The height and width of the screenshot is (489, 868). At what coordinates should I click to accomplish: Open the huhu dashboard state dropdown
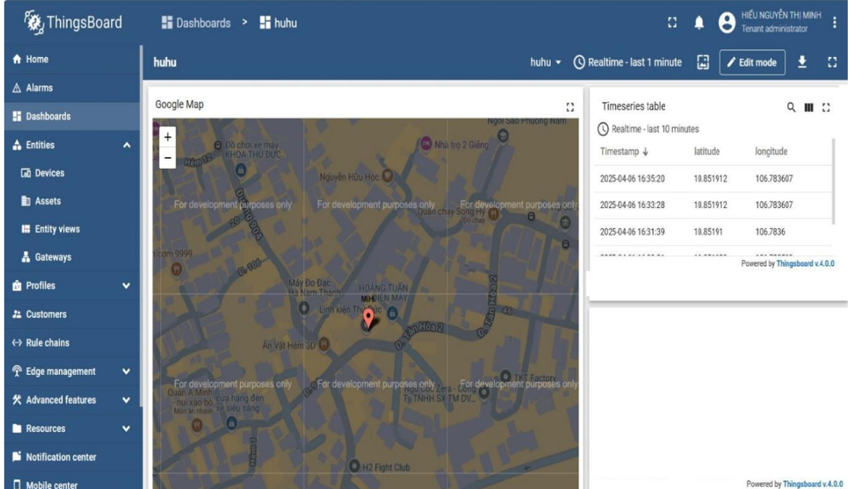click(546, 62)
